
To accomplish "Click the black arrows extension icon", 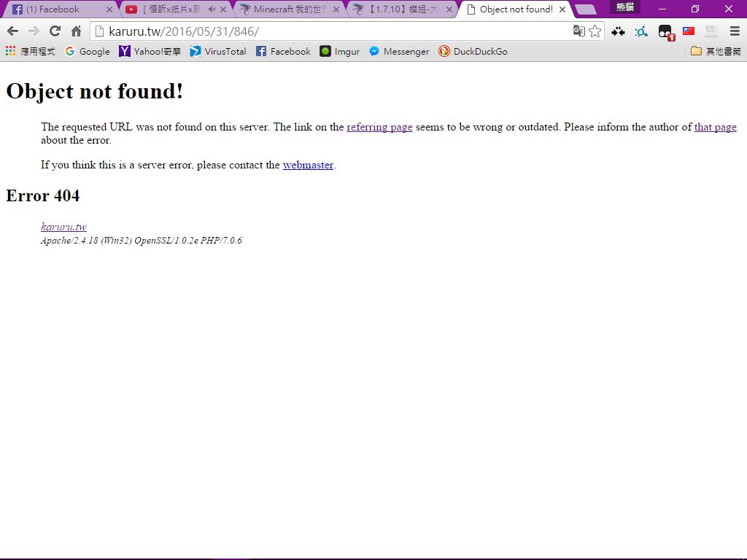I will click(618, 31).
